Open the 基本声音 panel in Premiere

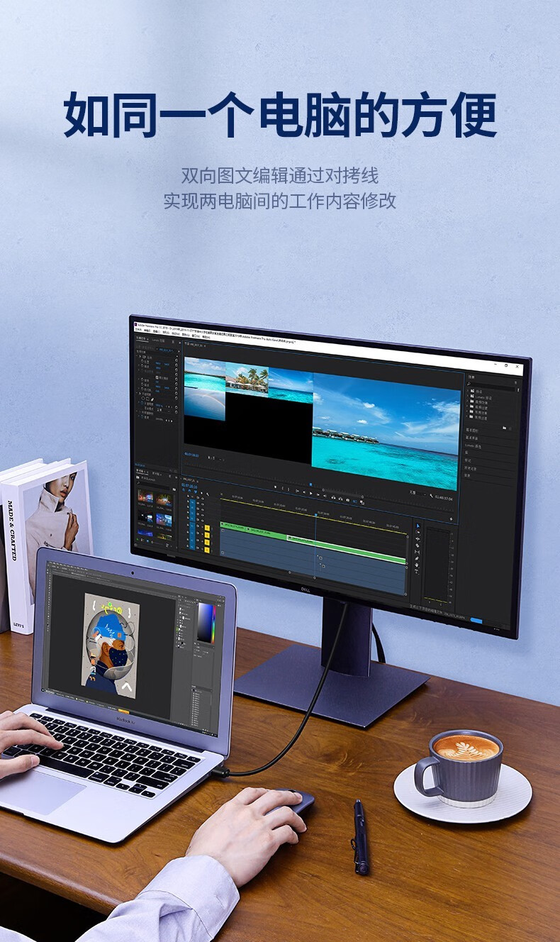[472, 438]
